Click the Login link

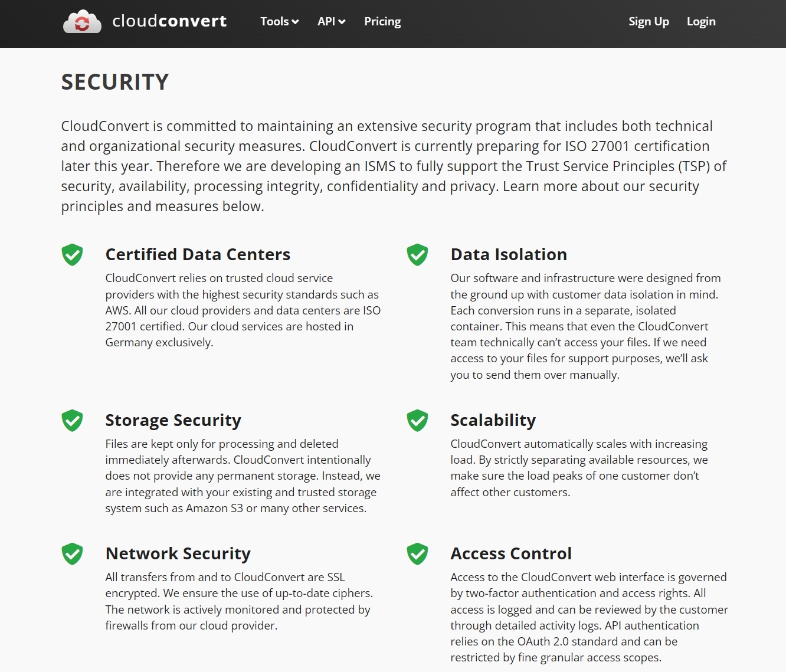coord(700,21)
